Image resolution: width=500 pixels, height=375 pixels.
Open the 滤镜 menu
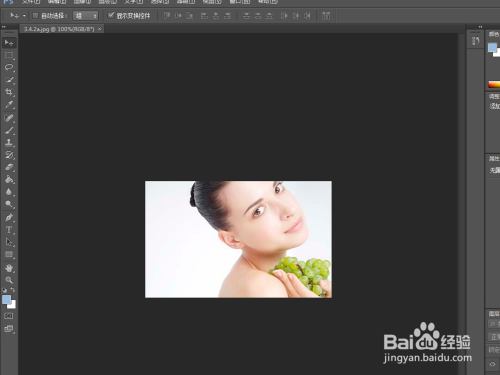(186, 2)
